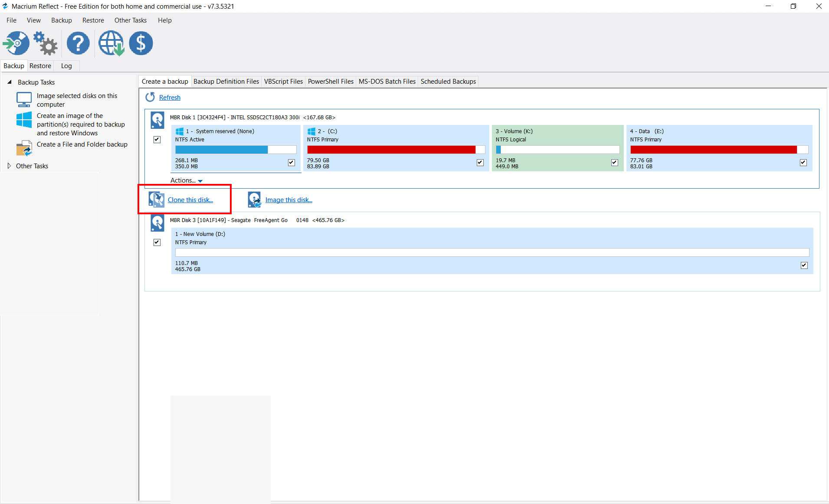This screenshot has height=504, width=829.
Task: Click the create disk image toolbar icon
Action: pyautogui.click(x=16, y=43)
